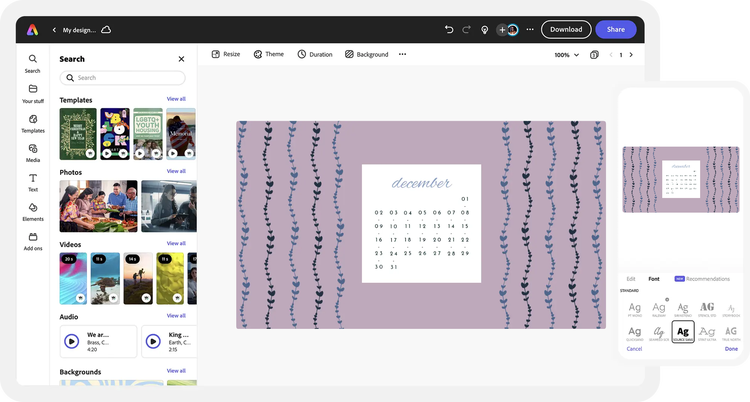View all Audio

[x=176, y=315]
